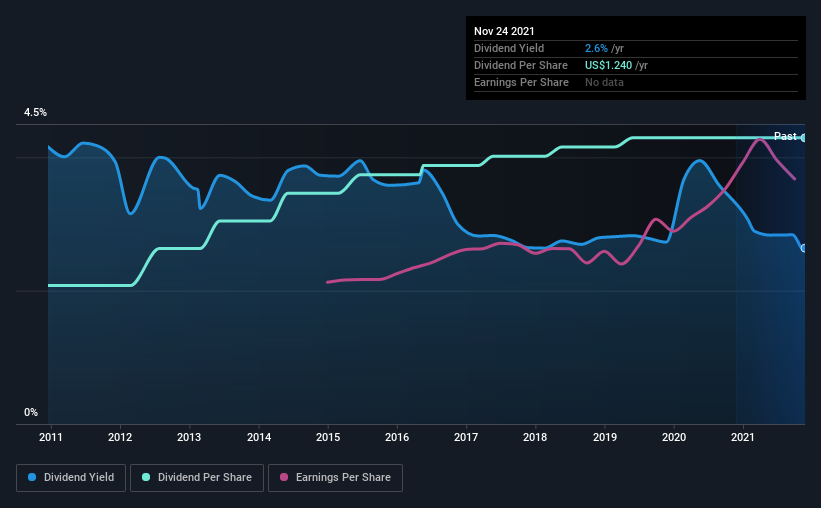Viewport: 821px width, 508px height.
Task: Select the 2017 x-axis label
Action: pos(466,437)
